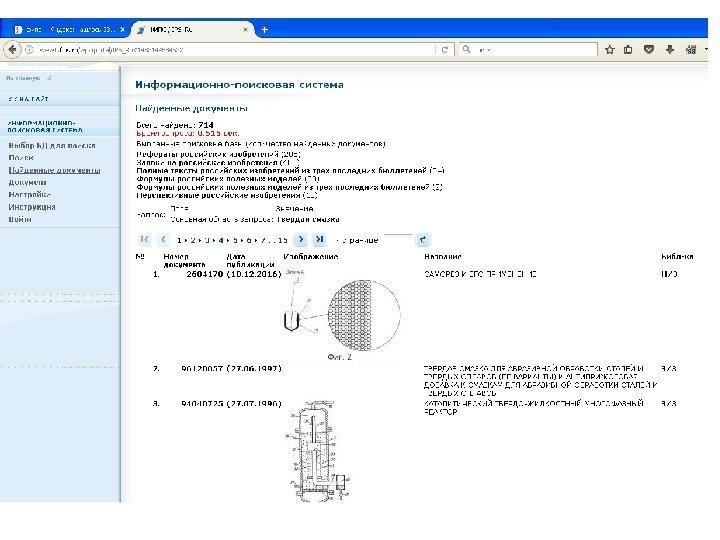Click title 'САМОРЕЗ И ЕГО ПРИМЕНЕНИЕ'
Screen dimensions: 720x540
480,275
